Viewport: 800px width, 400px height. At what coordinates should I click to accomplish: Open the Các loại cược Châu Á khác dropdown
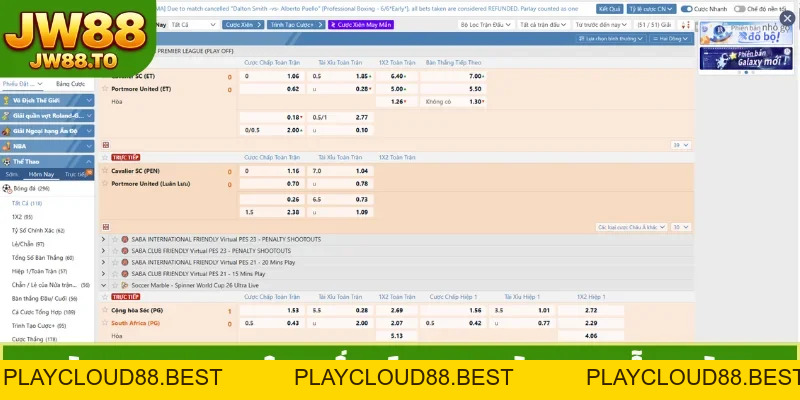632,227
